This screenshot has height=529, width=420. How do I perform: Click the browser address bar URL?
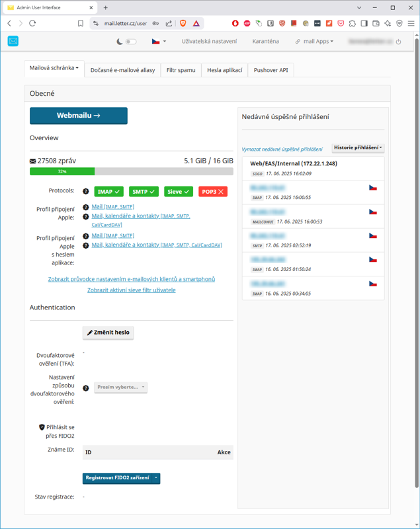click(126, 23)
